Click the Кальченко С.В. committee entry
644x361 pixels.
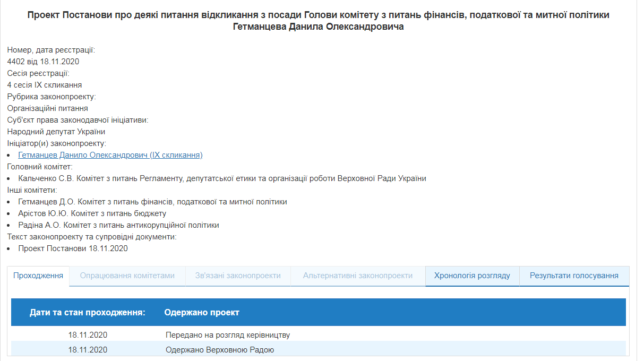coord(221,178)
